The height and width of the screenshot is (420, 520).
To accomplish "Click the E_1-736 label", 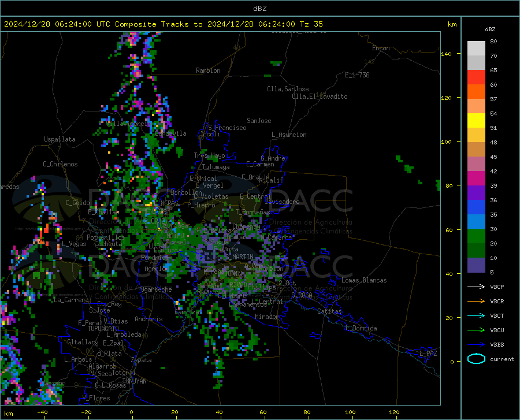I will pyautogui.click(x=357, y=75).
